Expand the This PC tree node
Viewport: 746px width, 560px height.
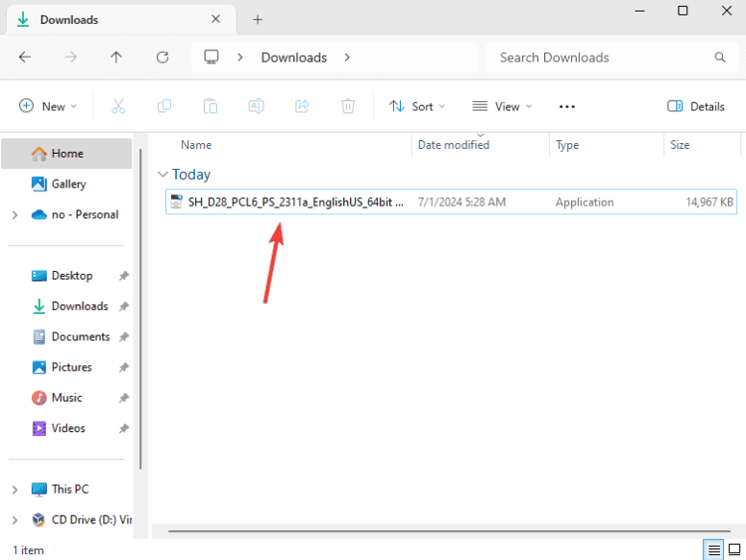click(14, 490)
